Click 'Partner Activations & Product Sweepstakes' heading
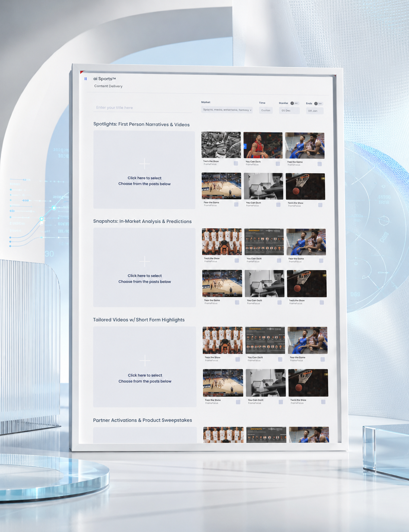 (x=143, y=420)
